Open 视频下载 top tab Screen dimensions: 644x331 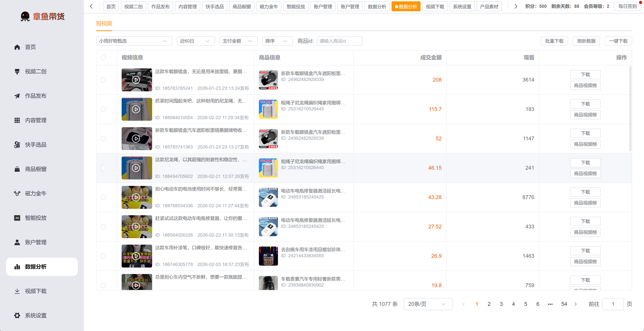click(x=435, y=6)
